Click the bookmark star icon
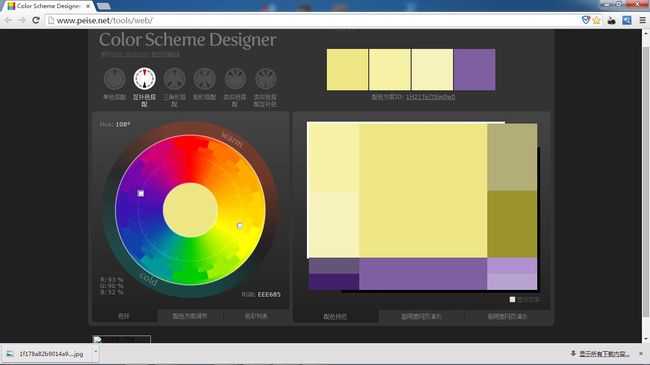650x365 pixels. 597,20
